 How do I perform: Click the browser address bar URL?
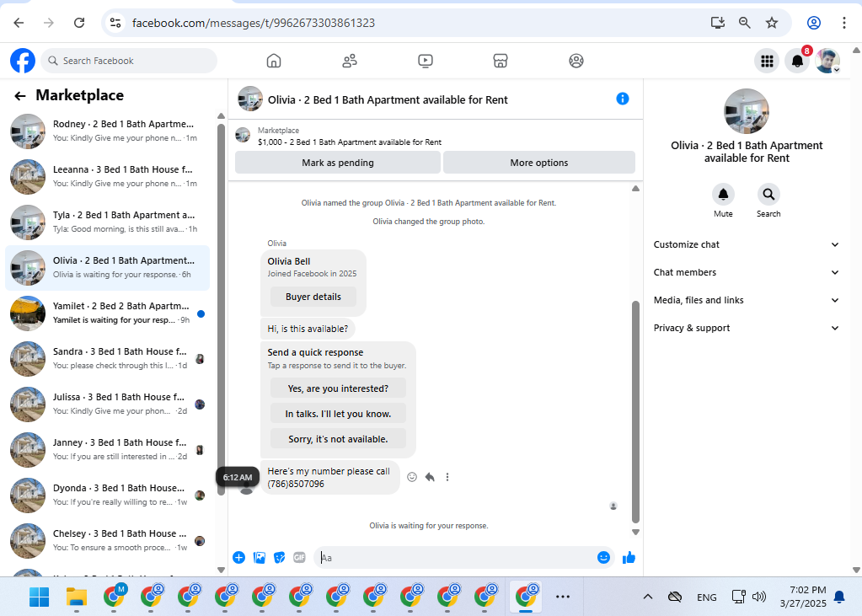click(x=254, y=23)
